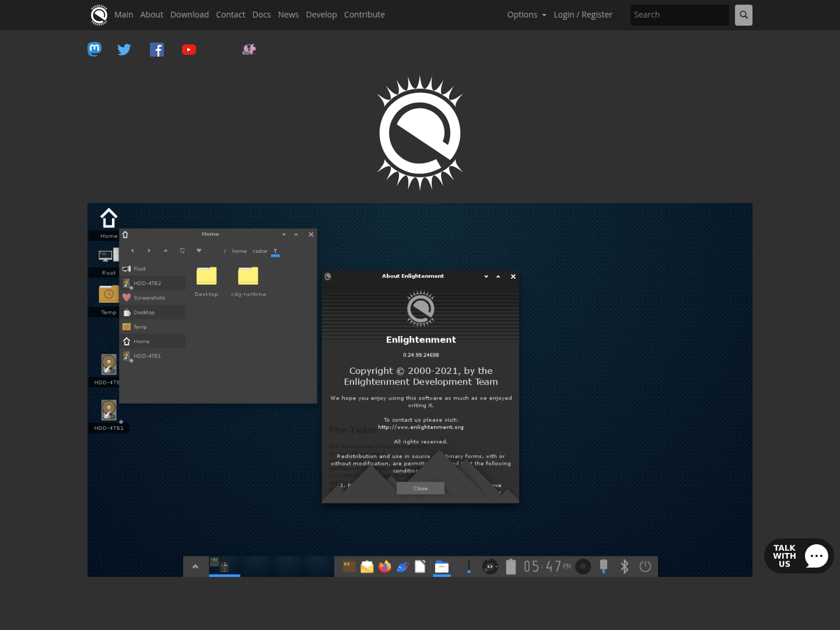
Task: Select Screenshots in the file manager sidebar
Action: pyautogui.click(x=153, y=298)
